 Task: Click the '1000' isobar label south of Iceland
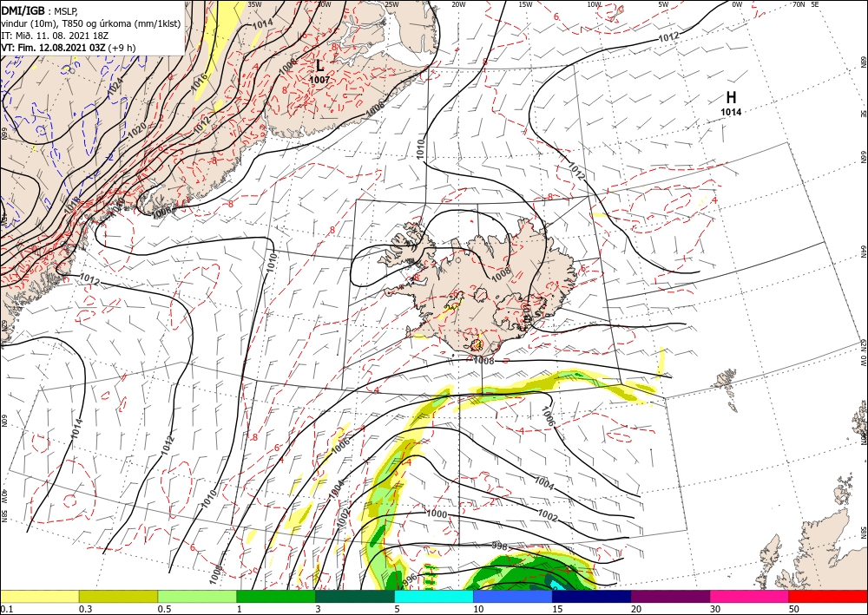tap(437, 514)
